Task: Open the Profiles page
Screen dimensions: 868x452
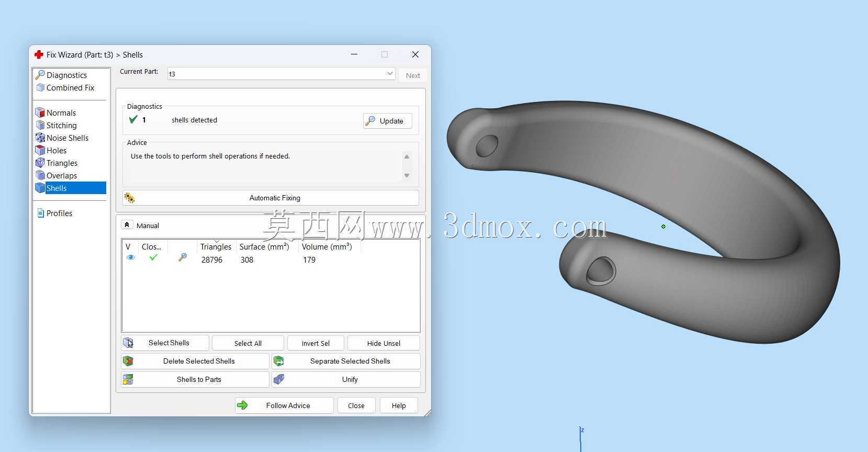Action: (59, 213)
